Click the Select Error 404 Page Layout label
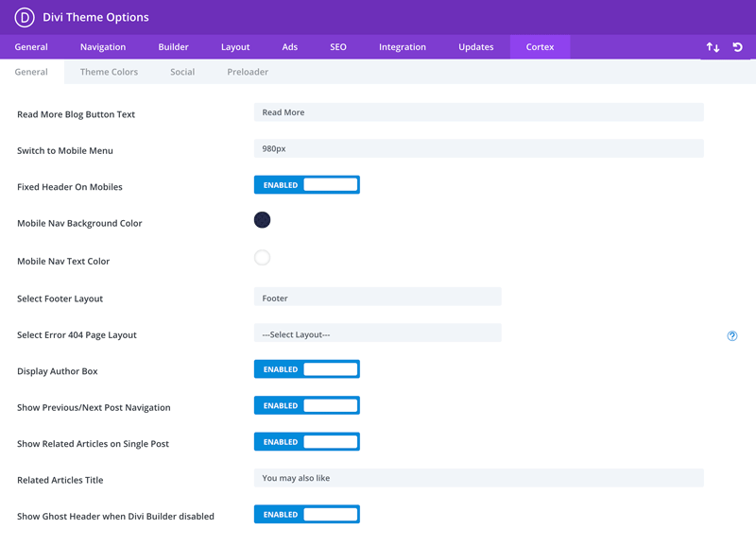 tap(77, 335)
